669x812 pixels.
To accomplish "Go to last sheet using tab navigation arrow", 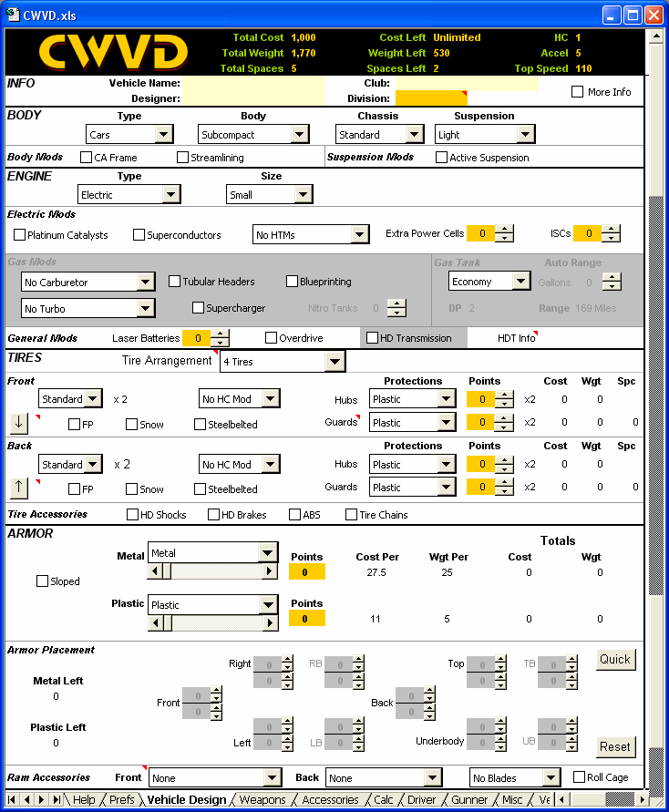I will [x=57, y=800].
